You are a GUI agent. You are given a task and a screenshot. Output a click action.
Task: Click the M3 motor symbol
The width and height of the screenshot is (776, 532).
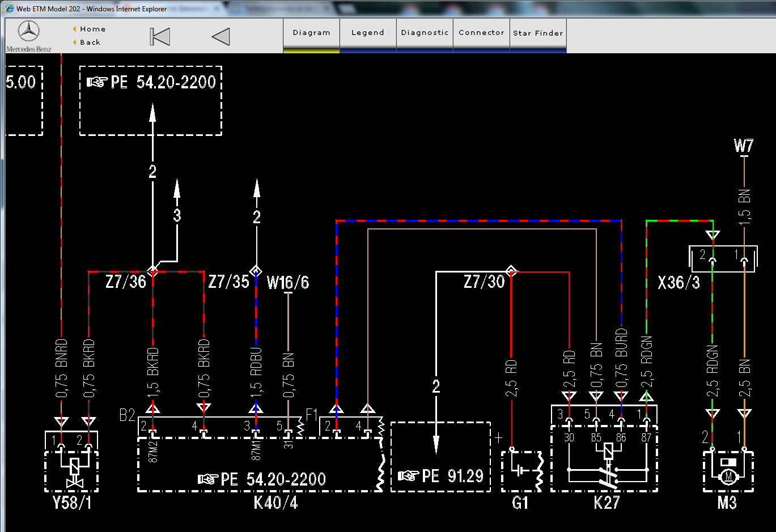coord(728,470)
